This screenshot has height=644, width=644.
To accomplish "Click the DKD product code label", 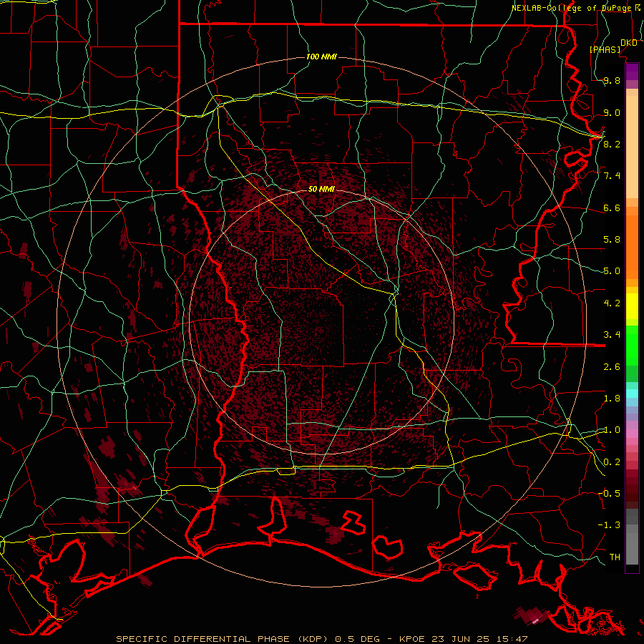I will pos(629,43).
